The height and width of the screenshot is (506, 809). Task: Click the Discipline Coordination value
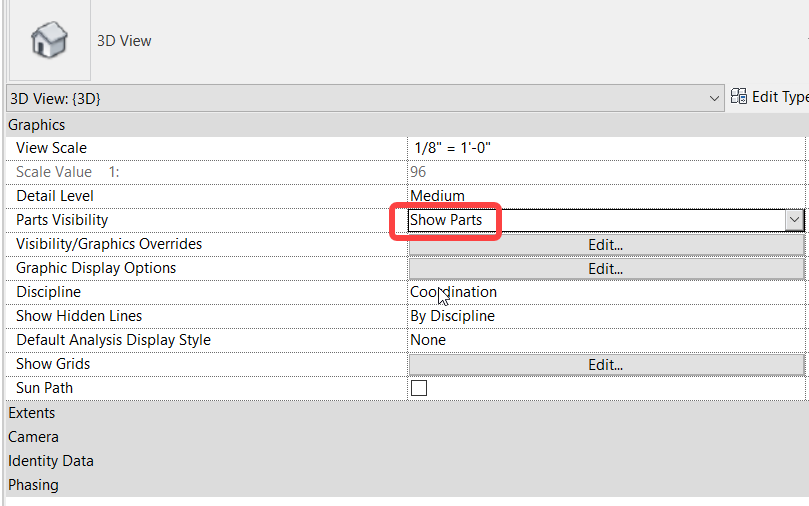click(x=454, y=292)
